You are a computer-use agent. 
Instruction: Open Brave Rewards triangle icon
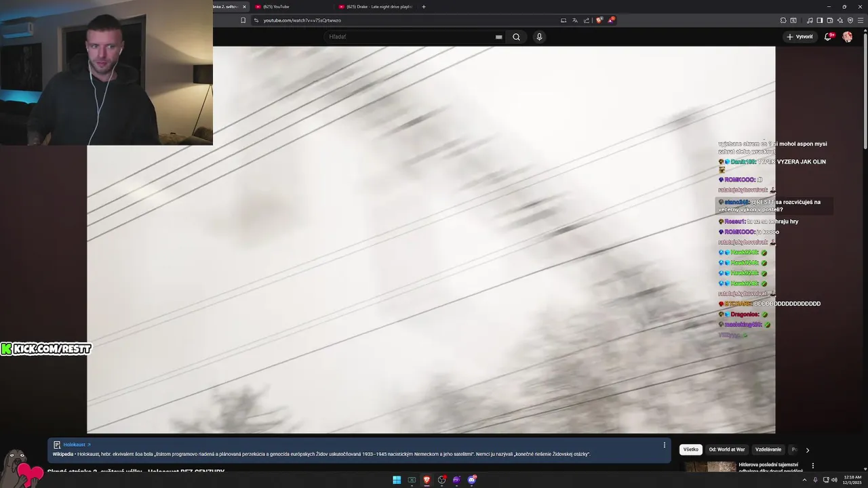tap(611, 20)
